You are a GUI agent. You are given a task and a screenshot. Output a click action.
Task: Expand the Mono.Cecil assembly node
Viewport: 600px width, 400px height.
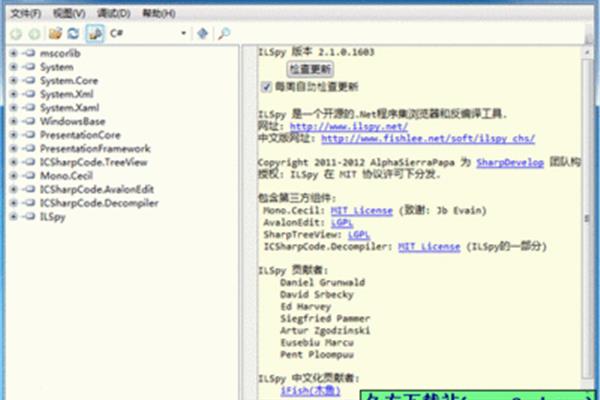coord(13,176)
